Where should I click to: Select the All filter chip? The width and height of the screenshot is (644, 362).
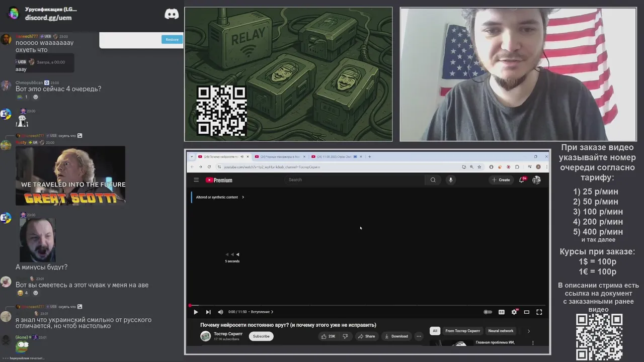(435, 331)
